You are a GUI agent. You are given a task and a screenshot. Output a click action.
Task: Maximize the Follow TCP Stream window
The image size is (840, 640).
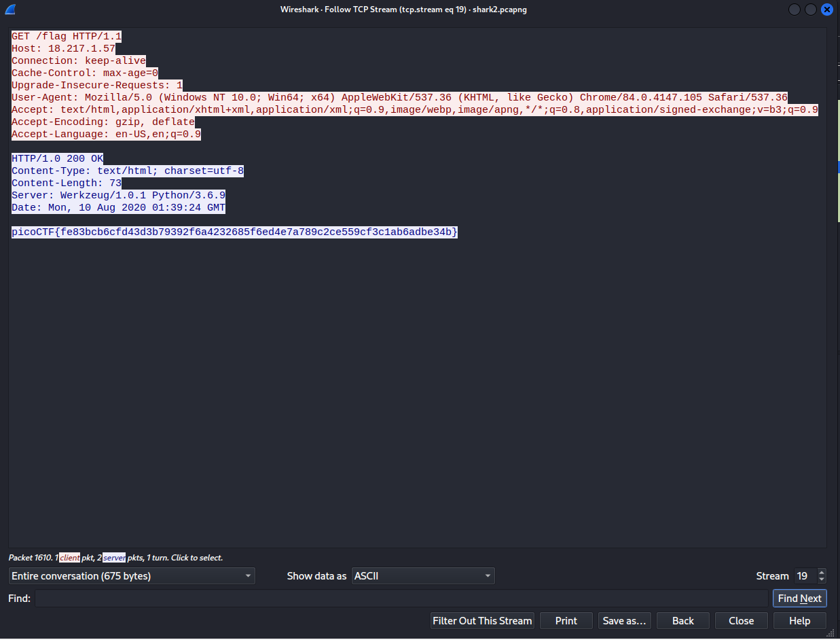click(x=811, y=10)
